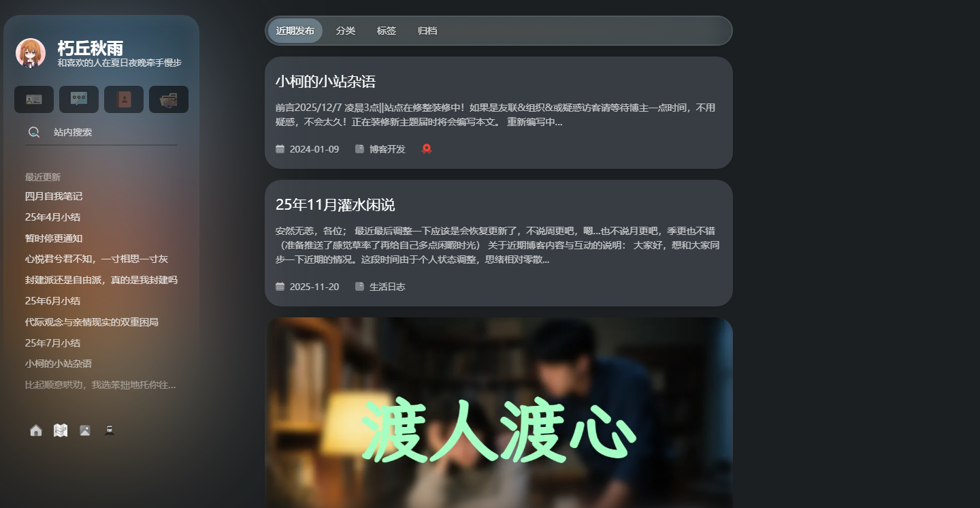
Task: Focus the 站内搜索 search field
Action: click(x=101, y=132)
